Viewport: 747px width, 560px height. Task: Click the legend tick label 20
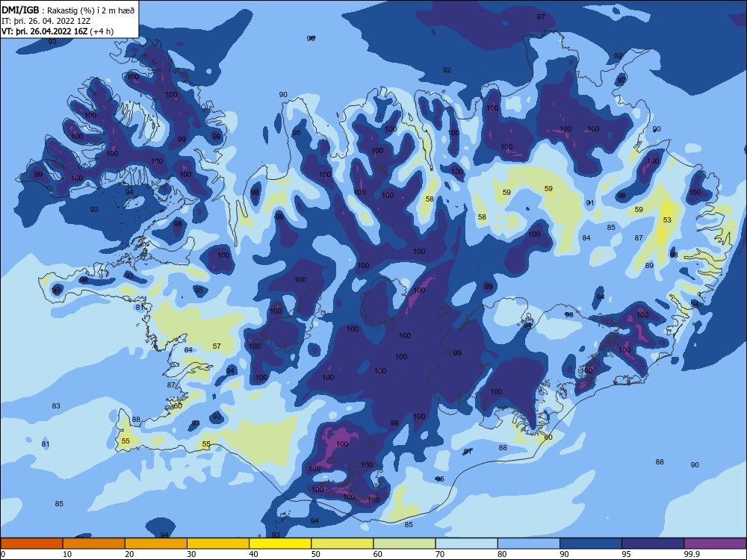tap(129, 554)
